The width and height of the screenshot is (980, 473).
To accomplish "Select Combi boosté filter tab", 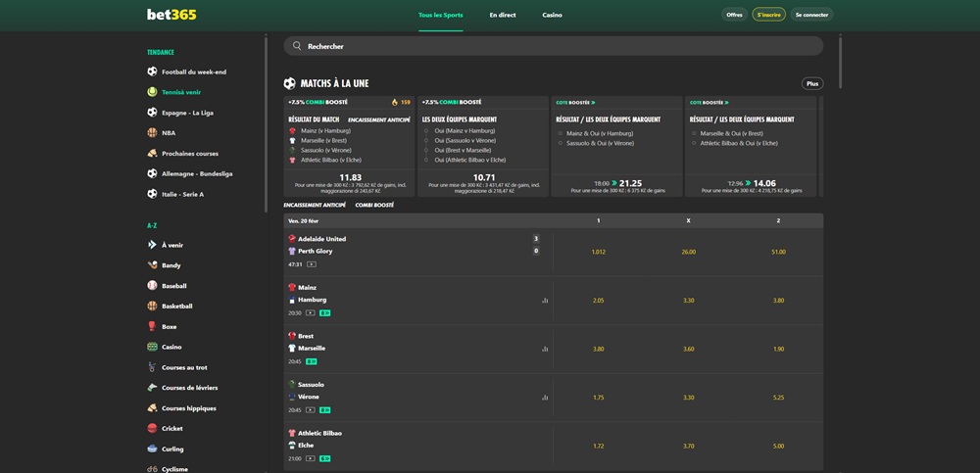I will (374, 205).
